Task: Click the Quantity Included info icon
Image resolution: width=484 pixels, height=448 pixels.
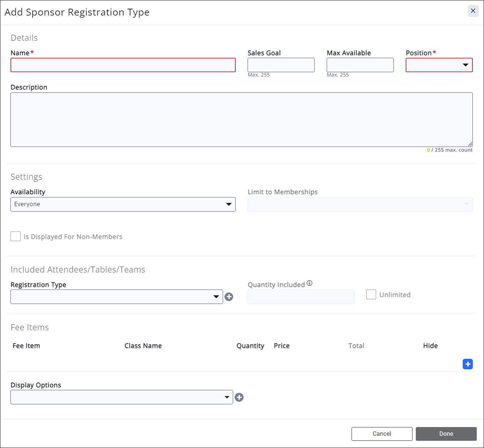Action: click(x=309, y=283)
